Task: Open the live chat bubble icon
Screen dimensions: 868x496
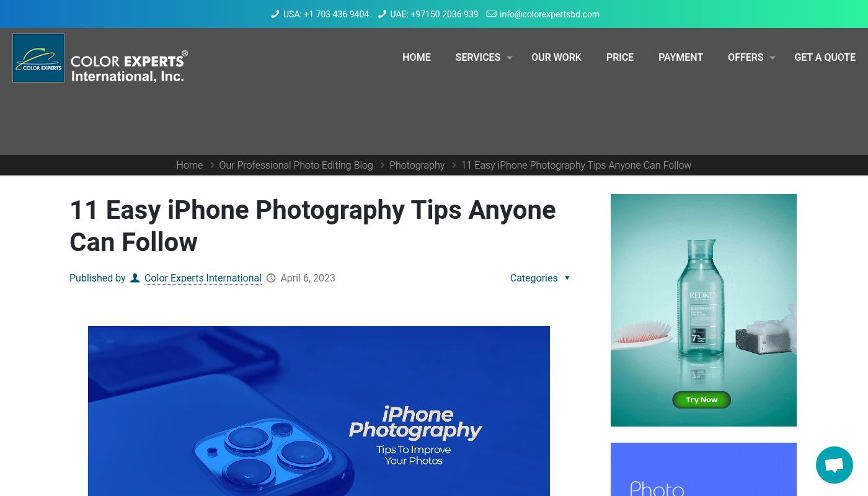Action: 835,465
